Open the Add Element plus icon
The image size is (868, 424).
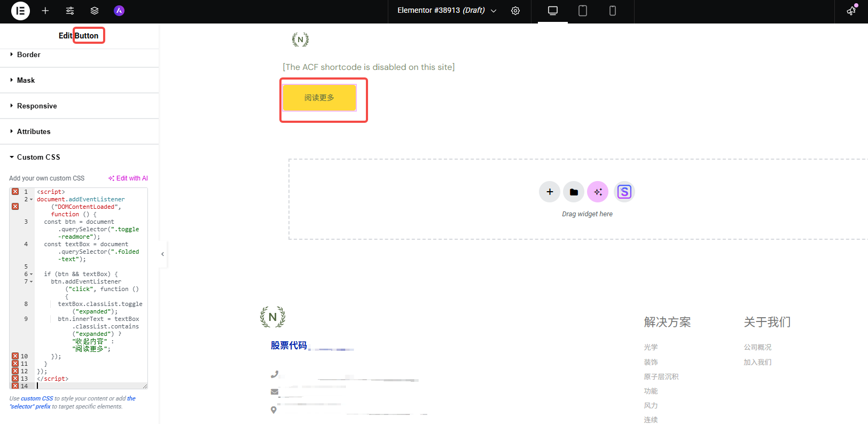45,11
